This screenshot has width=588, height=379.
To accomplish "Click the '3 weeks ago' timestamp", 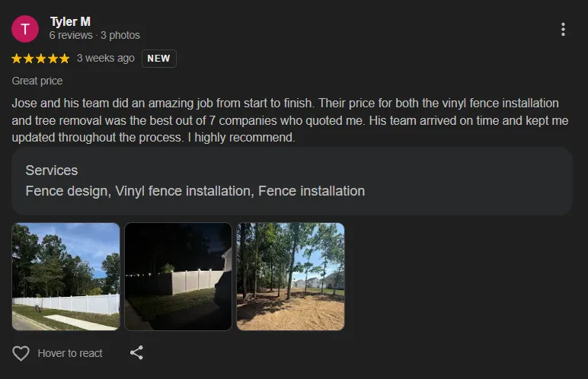I will click(x=106, y=59).
